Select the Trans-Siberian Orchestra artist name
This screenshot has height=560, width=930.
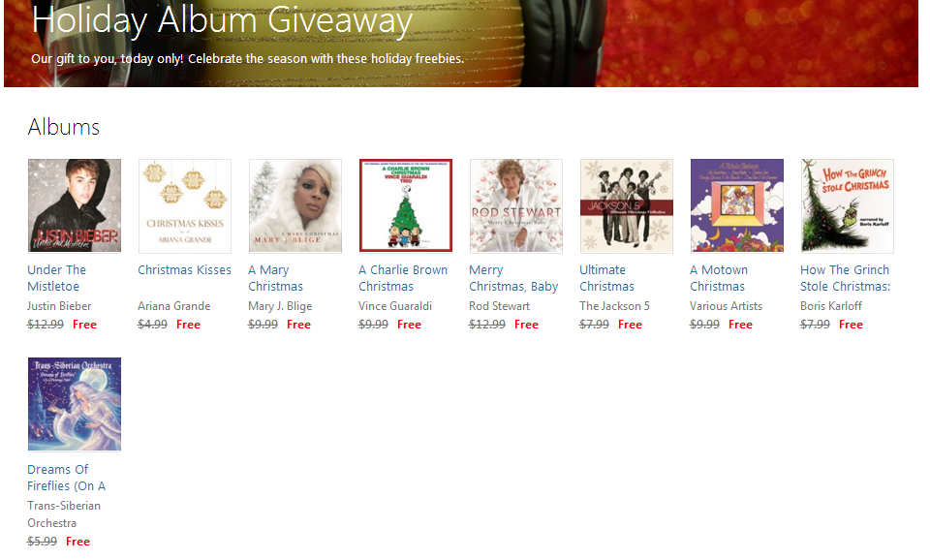64,514
